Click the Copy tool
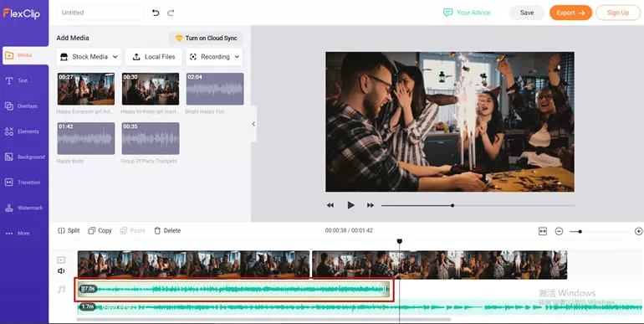 point(100,231)
